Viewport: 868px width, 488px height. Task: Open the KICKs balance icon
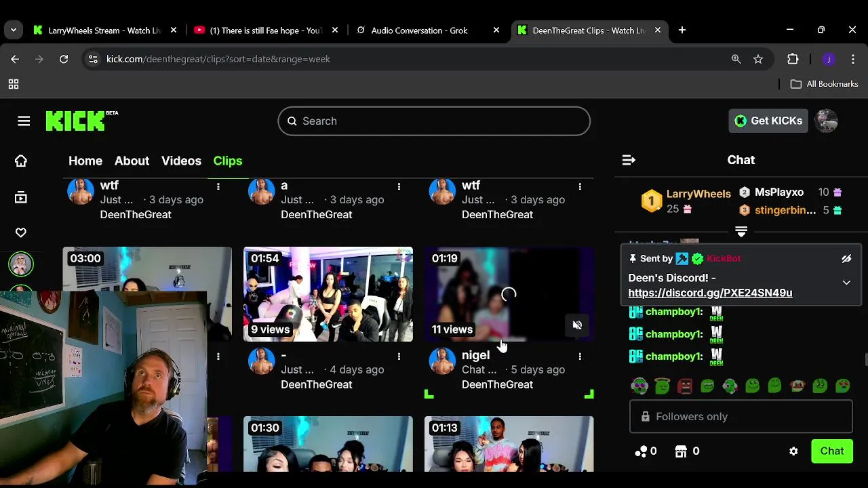click(x=641, y=451)
